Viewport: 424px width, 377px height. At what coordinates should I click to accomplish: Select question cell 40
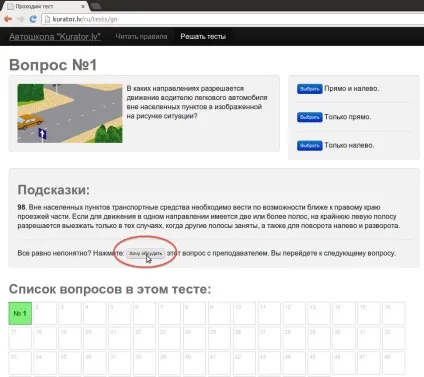point(194,363)
